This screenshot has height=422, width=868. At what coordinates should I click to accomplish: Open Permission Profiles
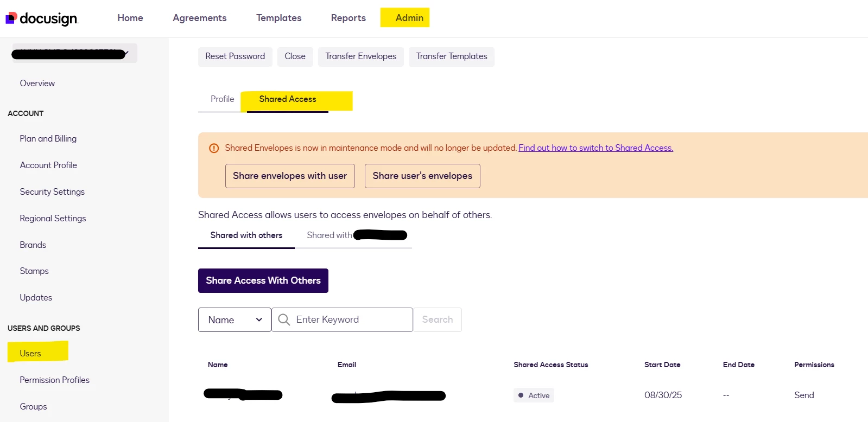coord(55,380)
